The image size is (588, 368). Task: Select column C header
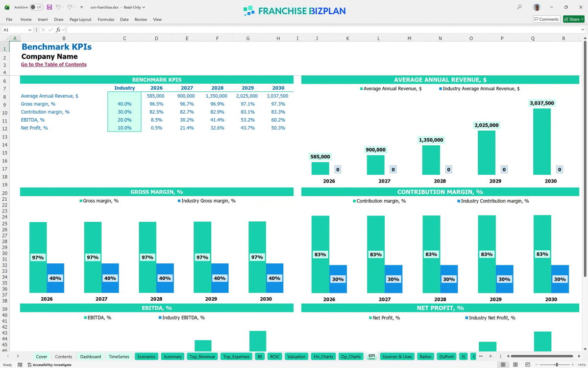[124, 38]
